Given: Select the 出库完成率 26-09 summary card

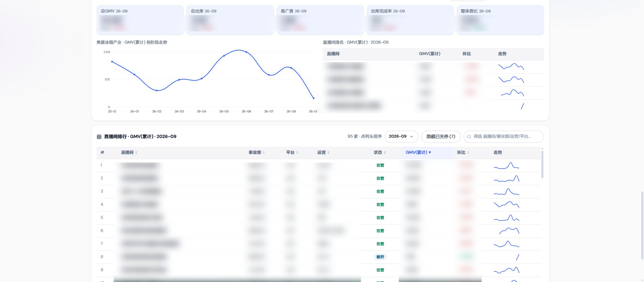Looking at the screenshot, I should [x=410, y=20].
